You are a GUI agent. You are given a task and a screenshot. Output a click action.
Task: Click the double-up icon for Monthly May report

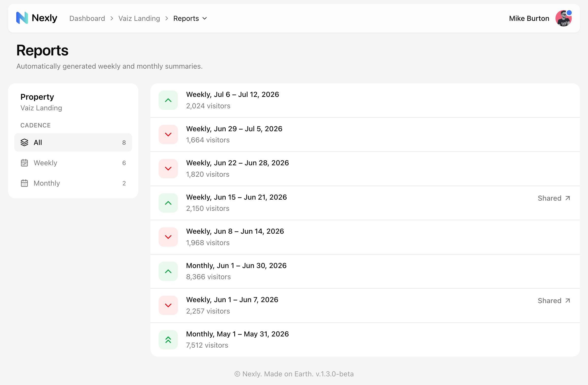tap(168, 340)
